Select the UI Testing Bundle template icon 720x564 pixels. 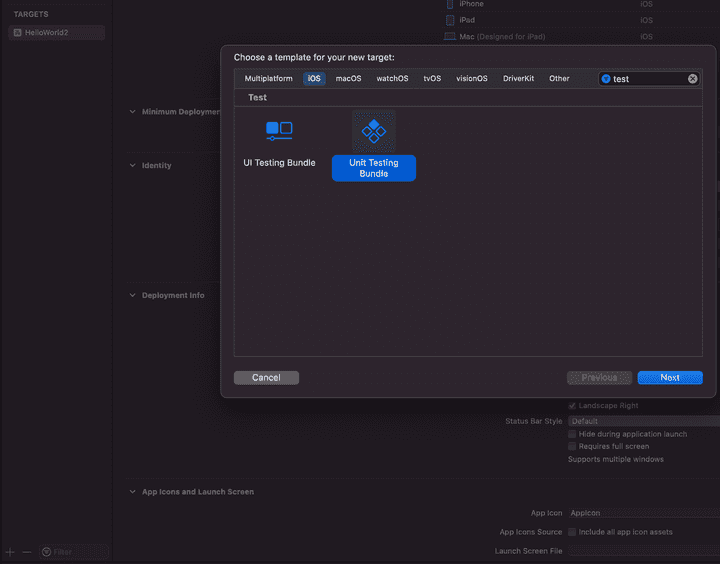pyautogui.click(x=279, y=130)
